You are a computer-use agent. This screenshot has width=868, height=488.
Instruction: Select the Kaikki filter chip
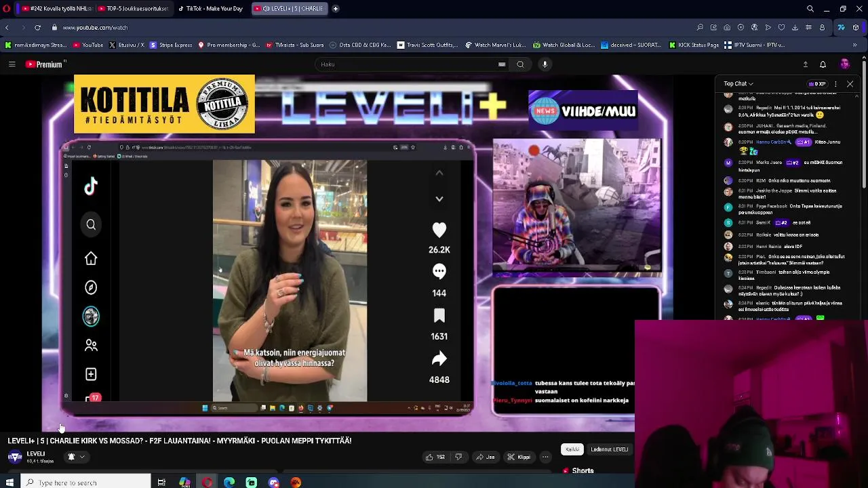(572, 449)
